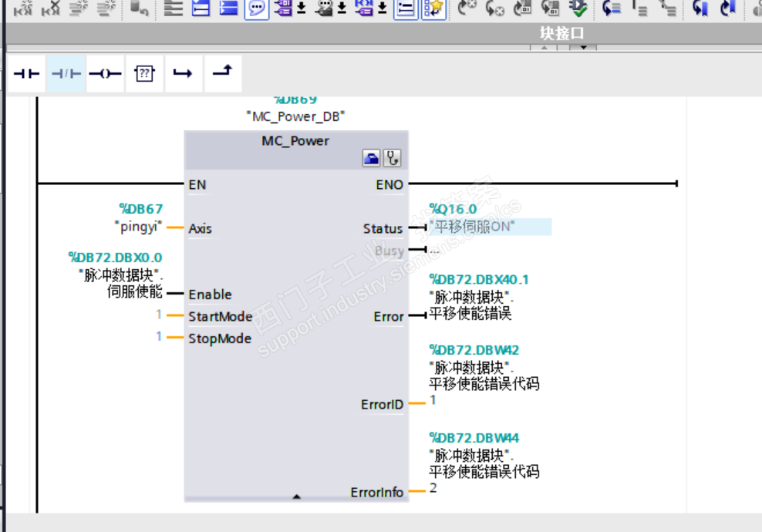
Task: Click the StopMode pin label
Action: click(x=220, y=338)
